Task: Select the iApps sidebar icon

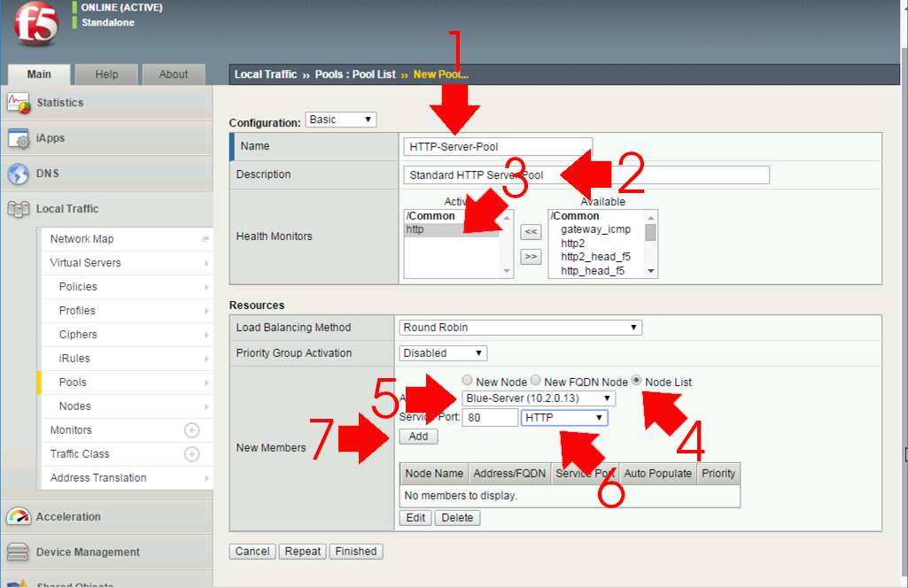Action: point(19,137)
